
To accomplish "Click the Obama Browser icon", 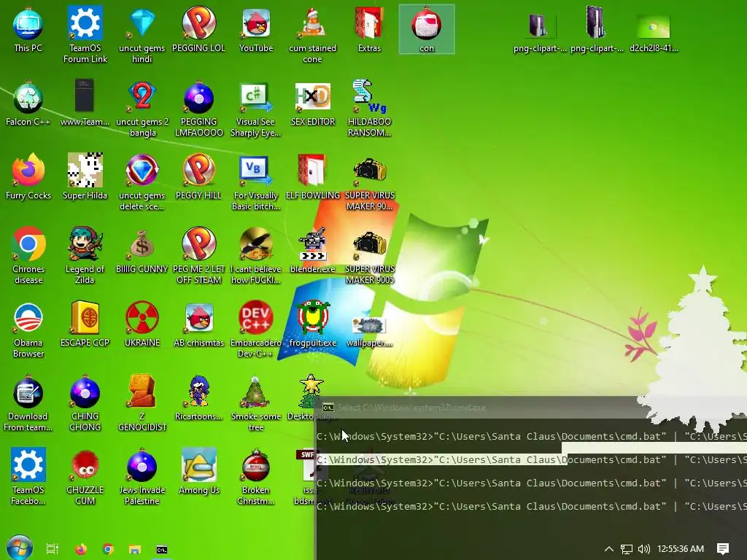I will point(28,318).
